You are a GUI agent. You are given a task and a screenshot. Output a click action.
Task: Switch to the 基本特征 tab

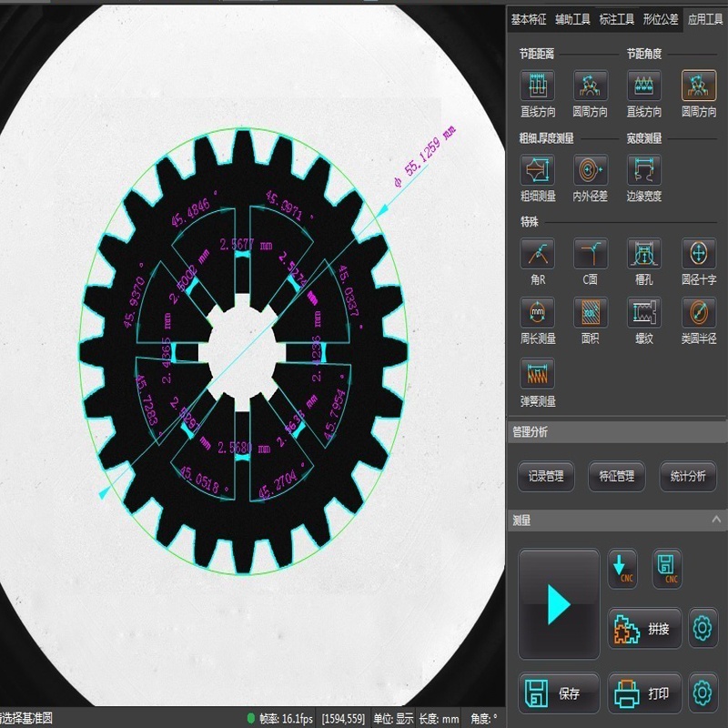(528, 19)
